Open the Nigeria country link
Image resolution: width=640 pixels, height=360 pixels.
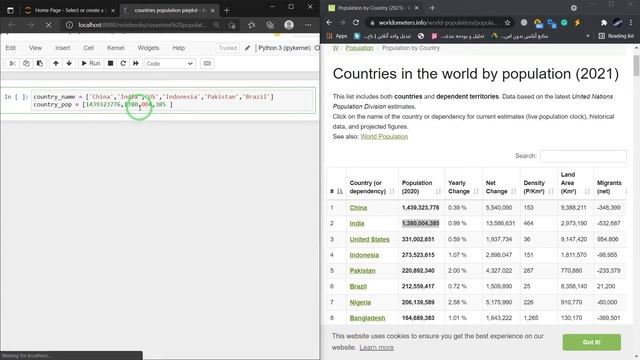point(360,302)
